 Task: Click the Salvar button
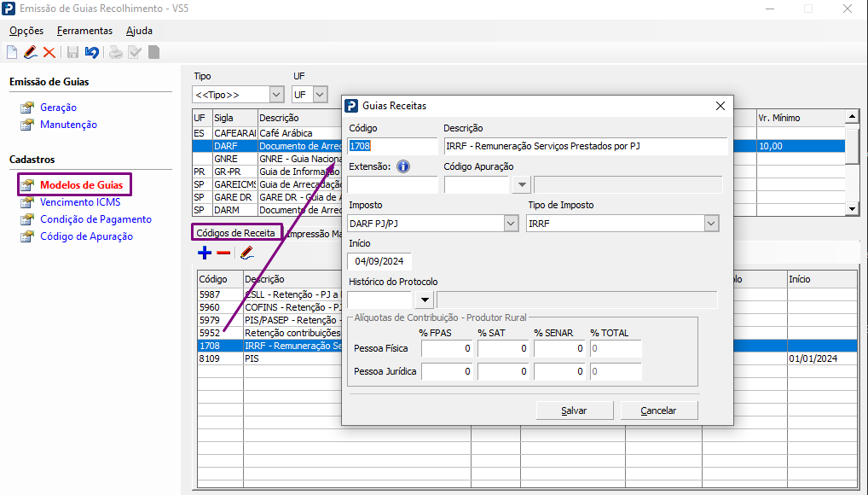tap(575, 411)
